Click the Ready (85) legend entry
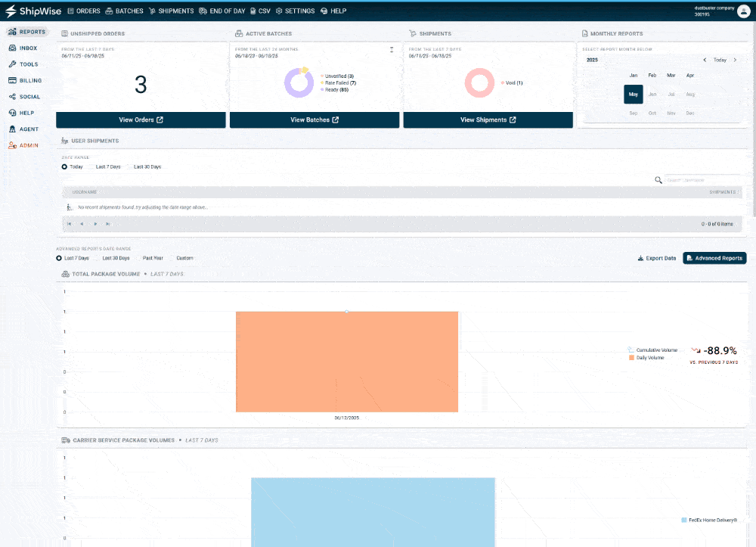 (335, 90)
